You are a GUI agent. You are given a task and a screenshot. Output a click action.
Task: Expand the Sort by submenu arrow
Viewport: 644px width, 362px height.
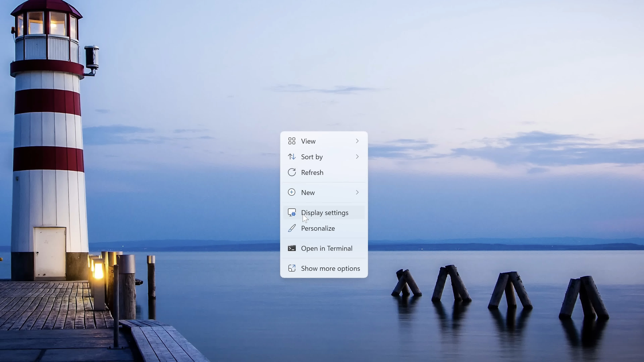pyautogui.click(x=357, y=157)
